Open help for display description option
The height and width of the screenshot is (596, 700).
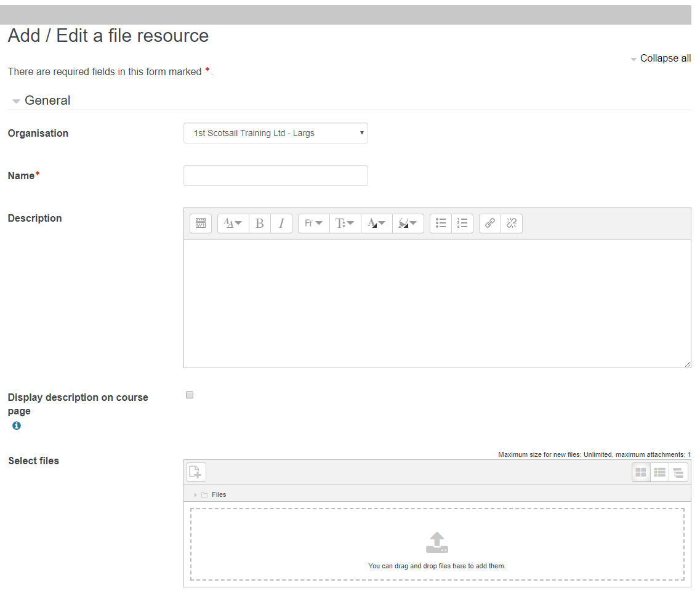pos(17,425)
